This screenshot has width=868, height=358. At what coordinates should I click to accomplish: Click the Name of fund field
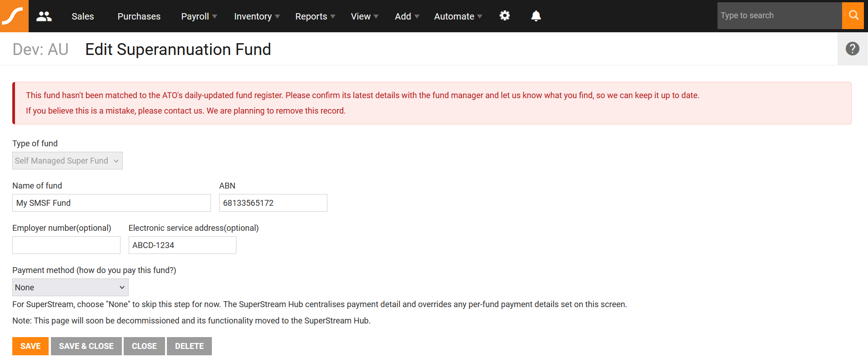tap(111, 203)
